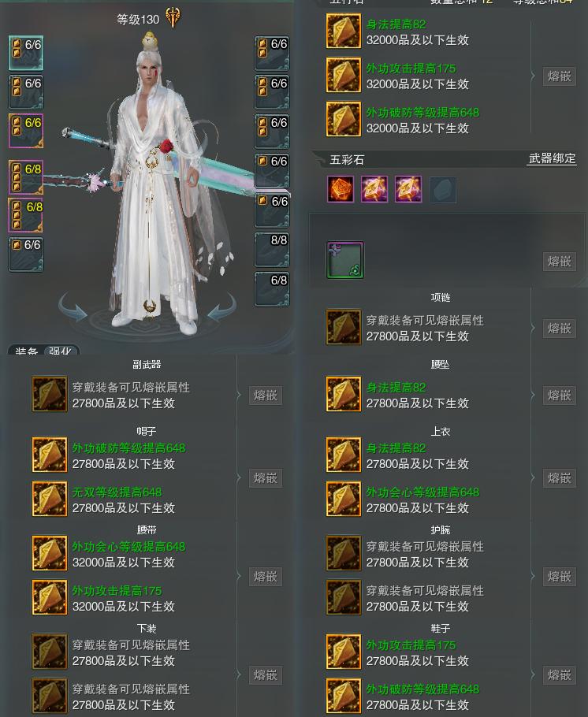The width and height of the screenshot is (588, 717).
Task: Click the green-bordered empty equipment slot
Action: coord(345,260)
